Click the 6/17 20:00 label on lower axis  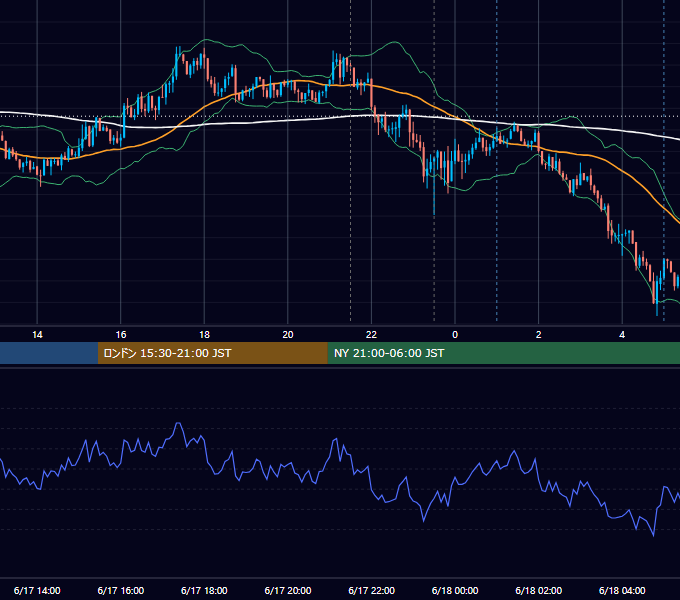288,590
